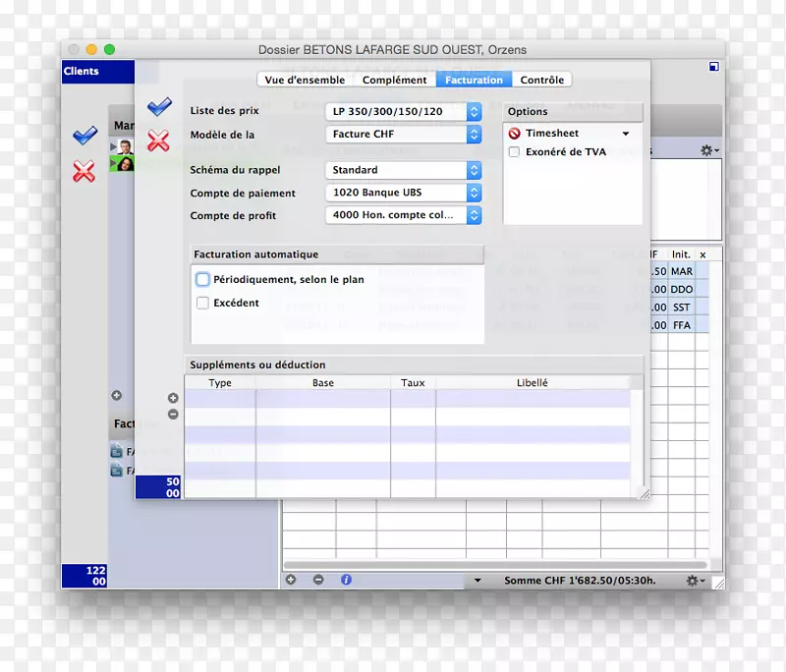This screenshot has width=786, height=672.
Task: Click the red prohibited icon beside Timesheet
Action: (514, 134)
